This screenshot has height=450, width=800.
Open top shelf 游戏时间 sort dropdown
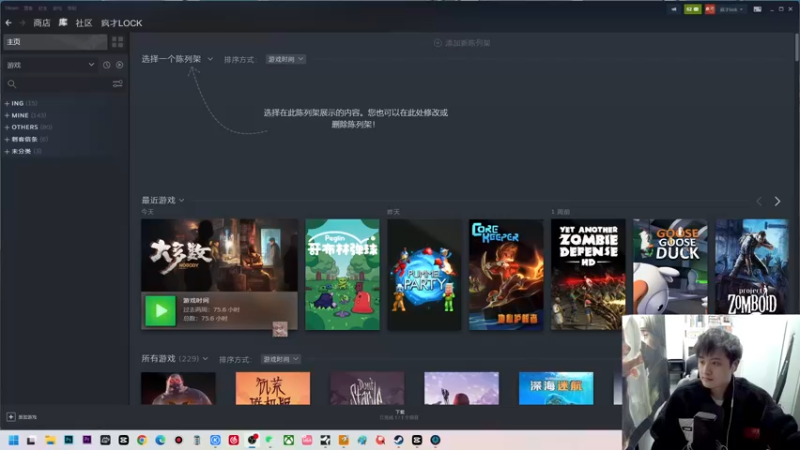click(x=286, y=59)
